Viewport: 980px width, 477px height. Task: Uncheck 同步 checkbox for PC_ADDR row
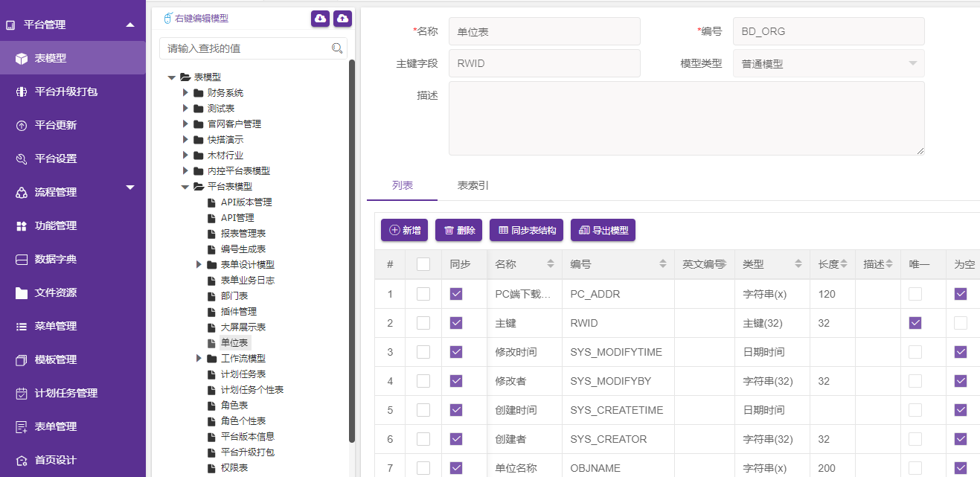[457, 294]
